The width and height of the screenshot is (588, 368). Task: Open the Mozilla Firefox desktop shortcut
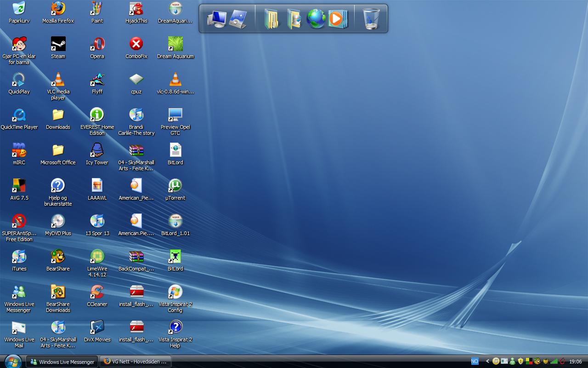58,9
